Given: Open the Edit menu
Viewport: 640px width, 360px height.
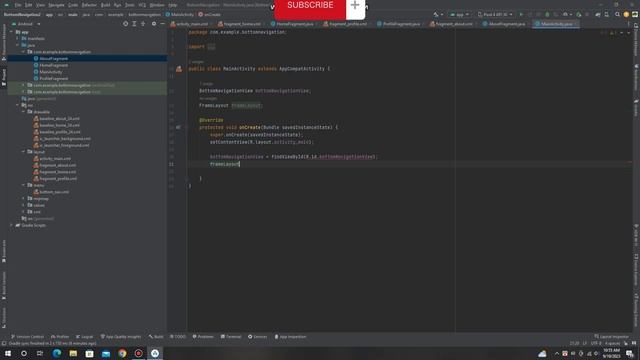Looking at the screenshot, I should coord(29,5).
